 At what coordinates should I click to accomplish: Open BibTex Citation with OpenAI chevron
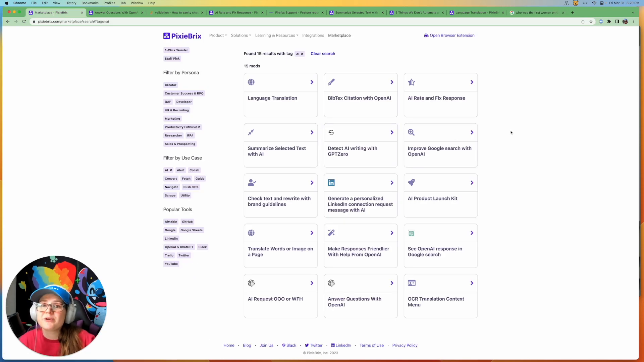(392, 82)
